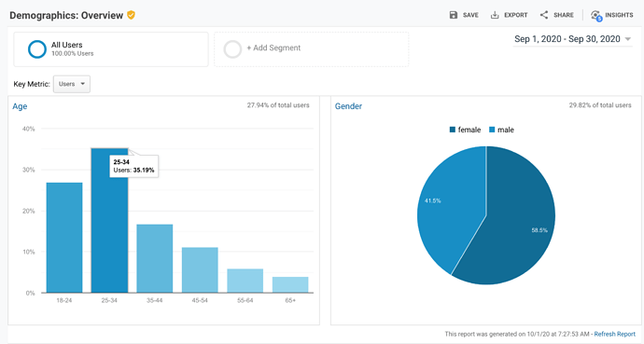Open the Age report link
The width and height of the screenshot is (644, 344).
pyautogui.click(x=20, y=106)
